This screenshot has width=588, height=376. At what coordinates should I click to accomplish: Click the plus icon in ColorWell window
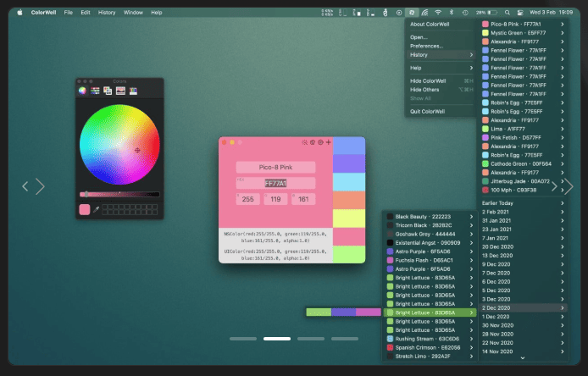(x=329, y=142)
